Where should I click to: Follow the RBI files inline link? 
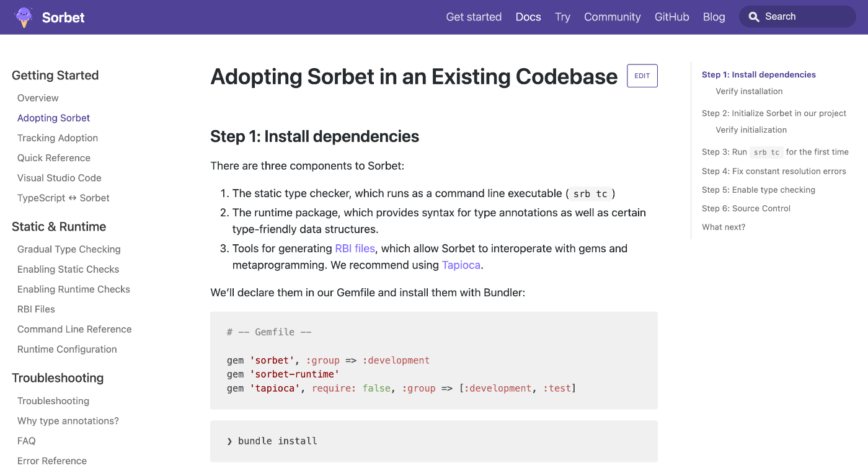tap(355, 249)
